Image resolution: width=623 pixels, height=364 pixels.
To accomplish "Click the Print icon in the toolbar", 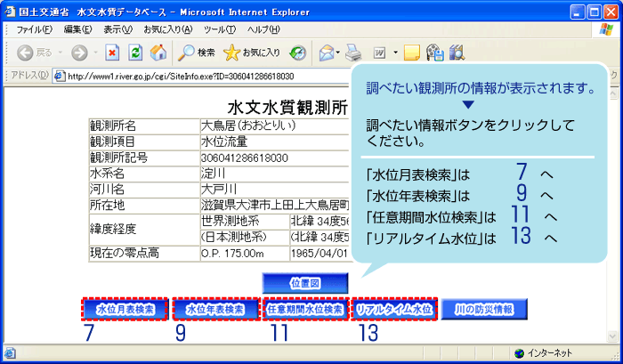I will (352, 53).
